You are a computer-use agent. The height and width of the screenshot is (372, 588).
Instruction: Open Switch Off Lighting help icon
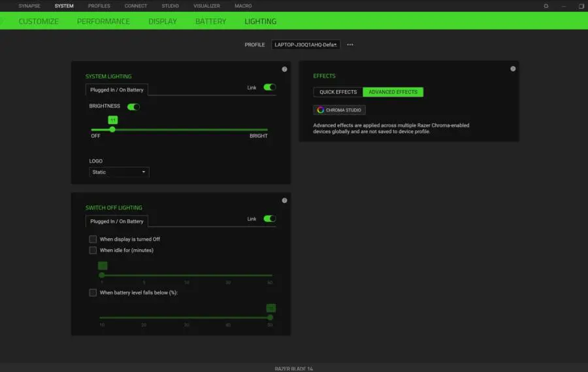[x=284, y=200]
